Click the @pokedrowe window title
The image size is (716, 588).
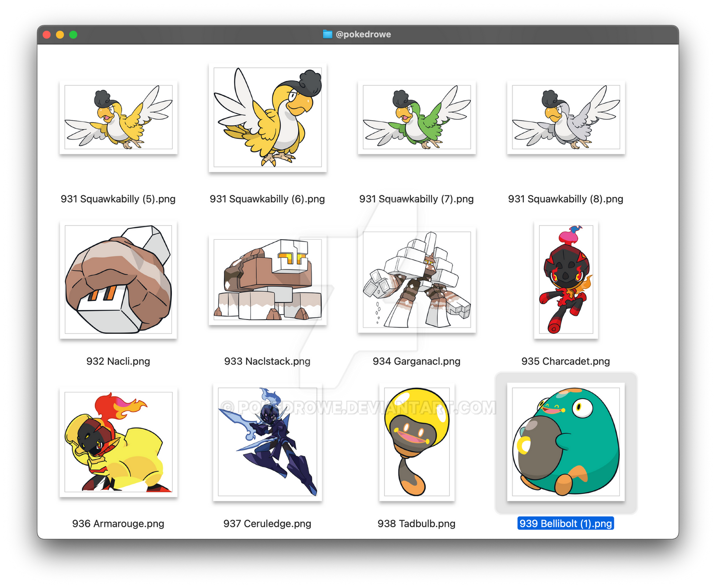click(x=363, y=34)
